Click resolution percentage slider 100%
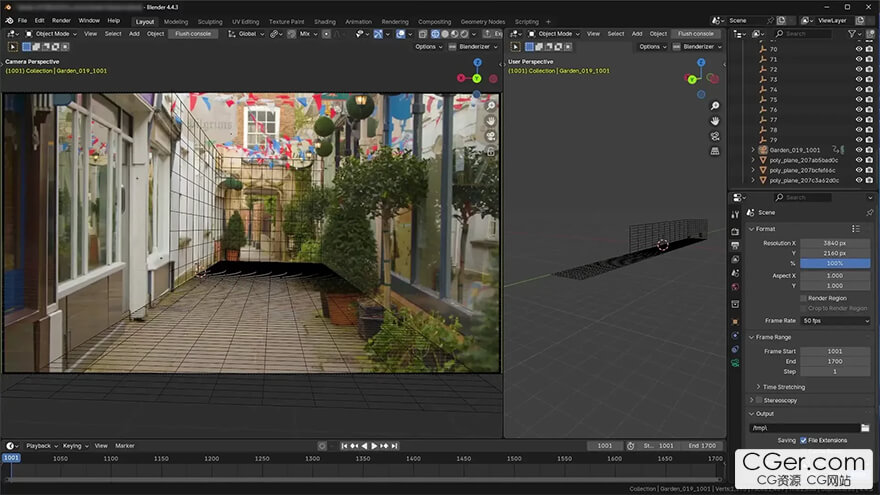 pos(835,263)
